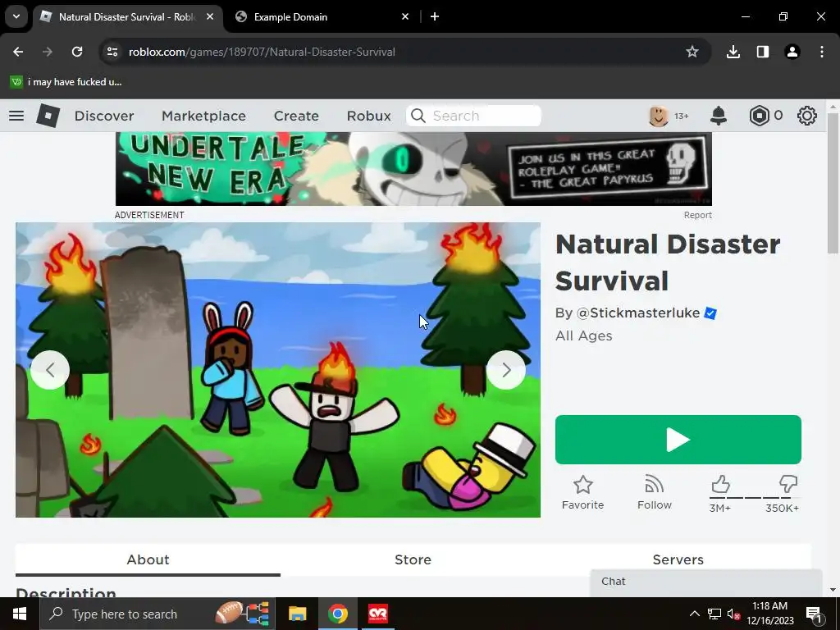
Task: Select the Store tab
Action: (x=413, y=559)
